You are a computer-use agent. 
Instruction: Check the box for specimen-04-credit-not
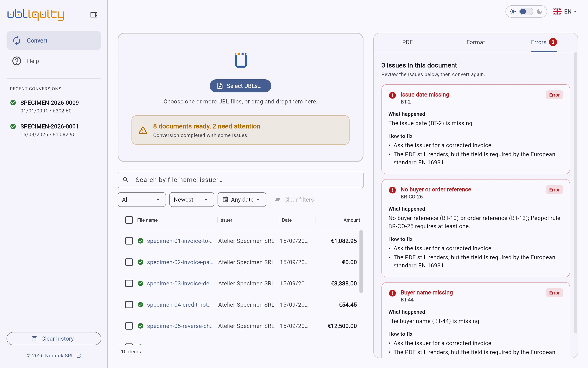point(129,304)
